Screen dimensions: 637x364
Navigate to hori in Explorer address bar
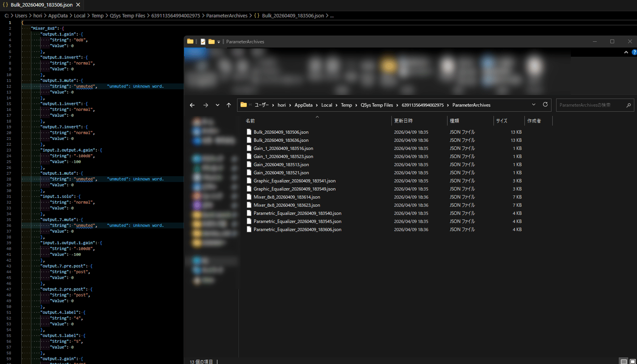click(x=282, y=105)
